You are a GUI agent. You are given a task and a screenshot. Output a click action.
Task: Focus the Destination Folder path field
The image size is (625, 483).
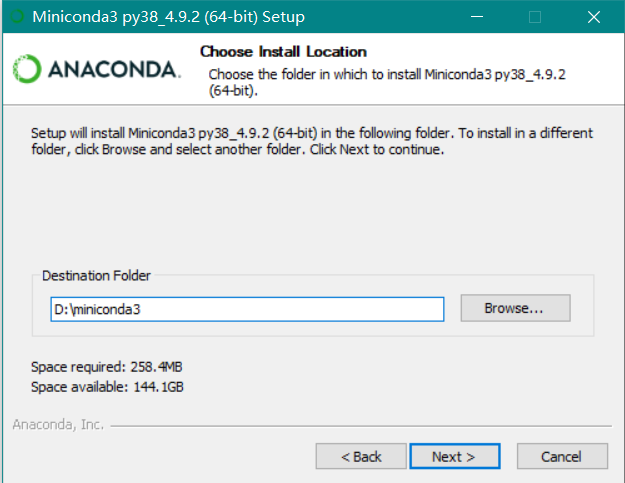click(x=247, y=309)
